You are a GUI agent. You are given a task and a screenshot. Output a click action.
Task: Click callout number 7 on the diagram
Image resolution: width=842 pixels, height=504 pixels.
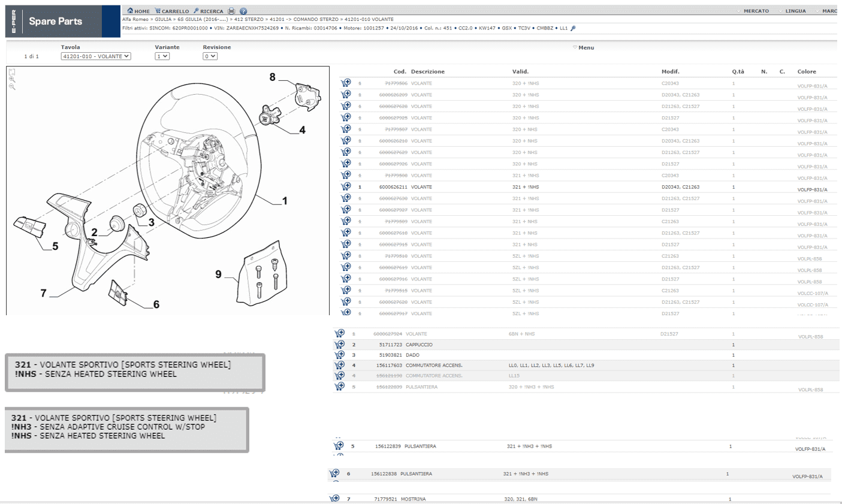pos(43,293)
